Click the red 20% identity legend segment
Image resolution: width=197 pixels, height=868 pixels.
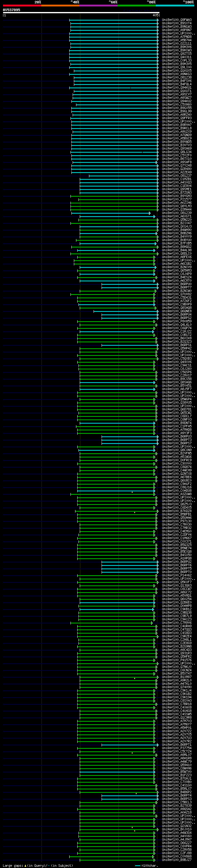point(22,6)
